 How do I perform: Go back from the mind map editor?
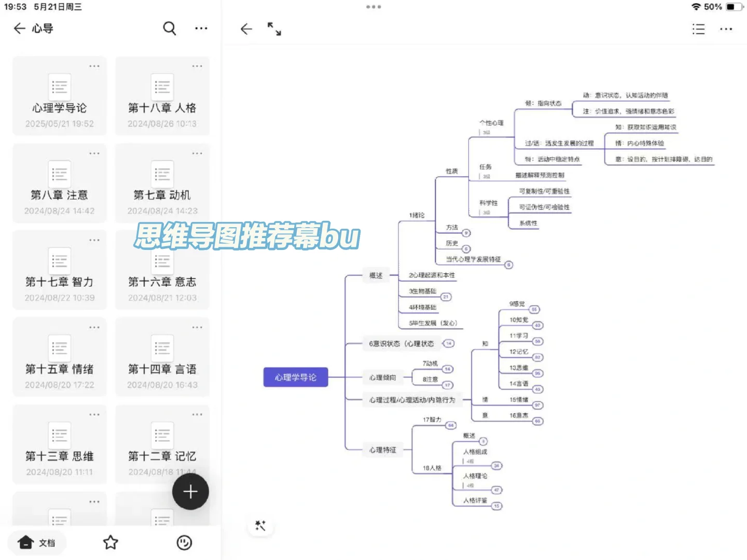(x=246, y=29)
